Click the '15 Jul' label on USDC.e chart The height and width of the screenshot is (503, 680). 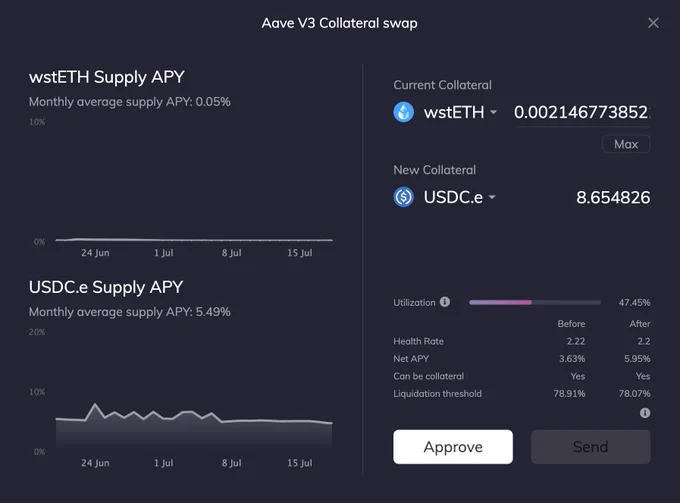(300, 463)
